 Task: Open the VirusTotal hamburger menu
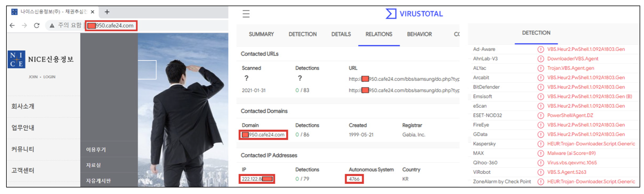pos(246,14)
